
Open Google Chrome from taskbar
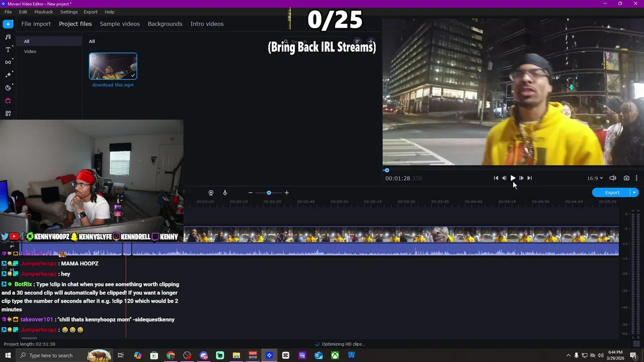click(x=171, y=355)
